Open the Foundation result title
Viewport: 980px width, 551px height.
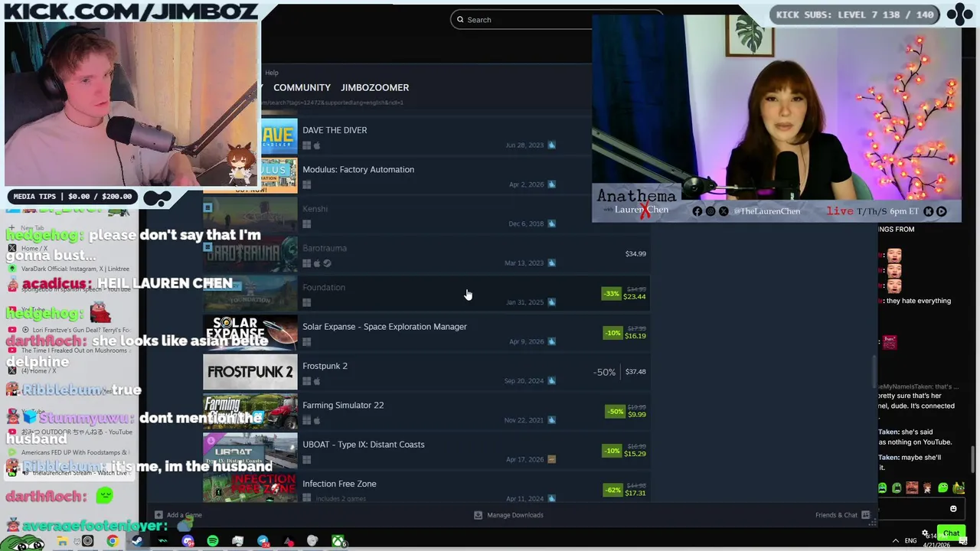point(324,287)
